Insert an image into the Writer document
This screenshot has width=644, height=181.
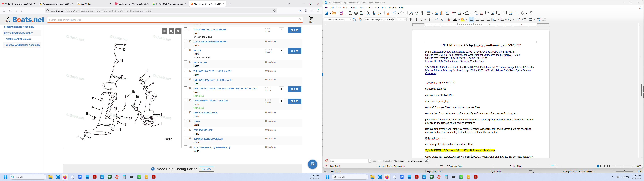click(x=436, y=13)
